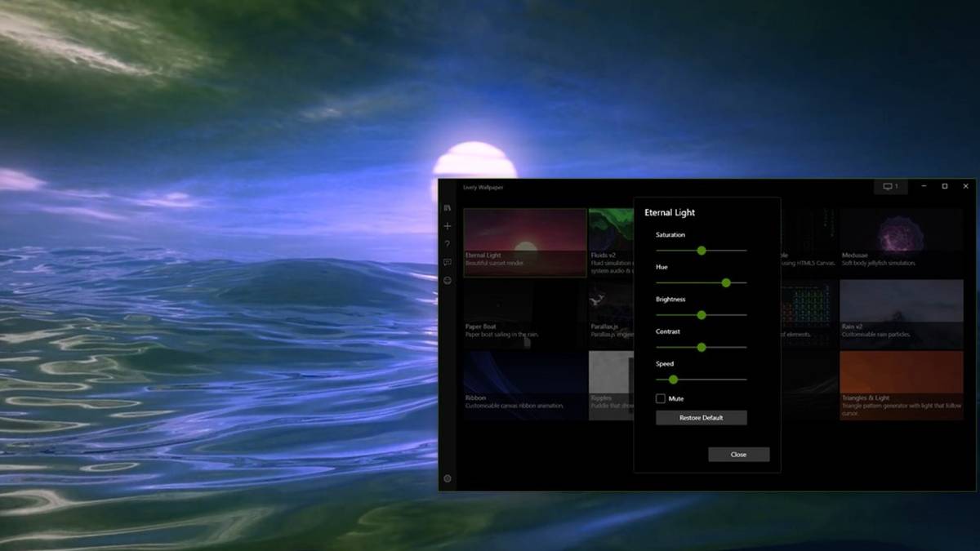Adjust the Saturation slider

[x=701, y=251]
